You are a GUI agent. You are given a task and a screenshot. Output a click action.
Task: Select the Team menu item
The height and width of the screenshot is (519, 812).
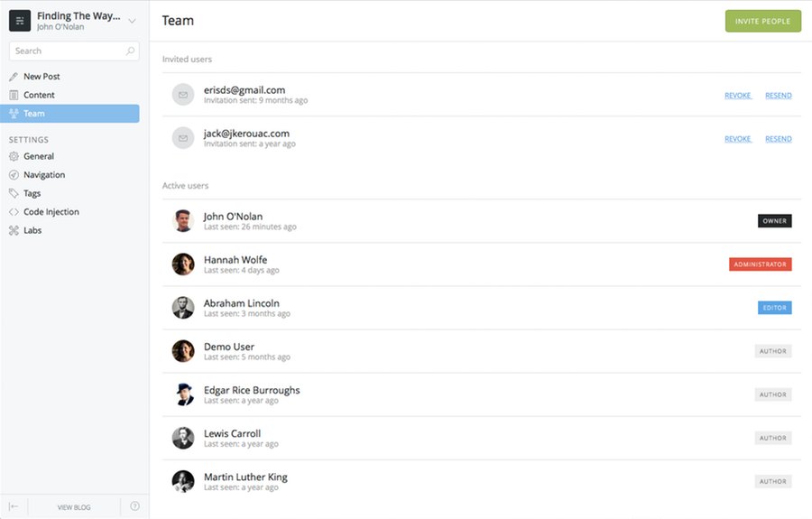[x=69, y=114]
